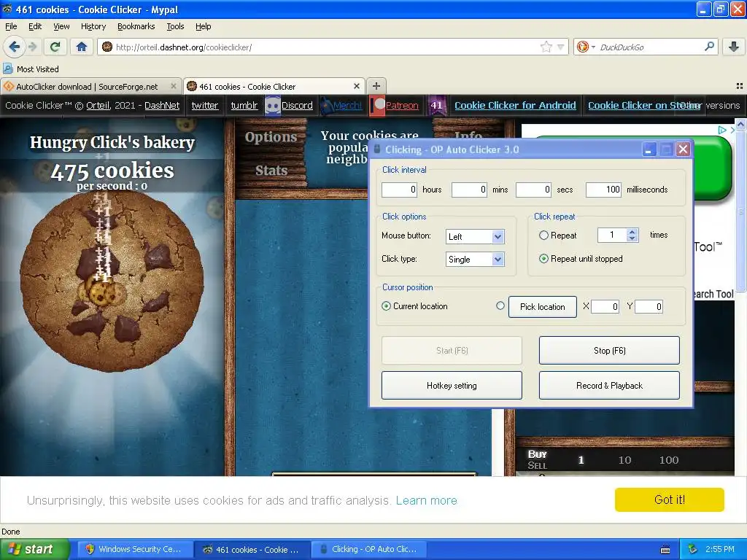Click the Discord icon in the top bar
This screenshot has width=747, height=560.
273,105
